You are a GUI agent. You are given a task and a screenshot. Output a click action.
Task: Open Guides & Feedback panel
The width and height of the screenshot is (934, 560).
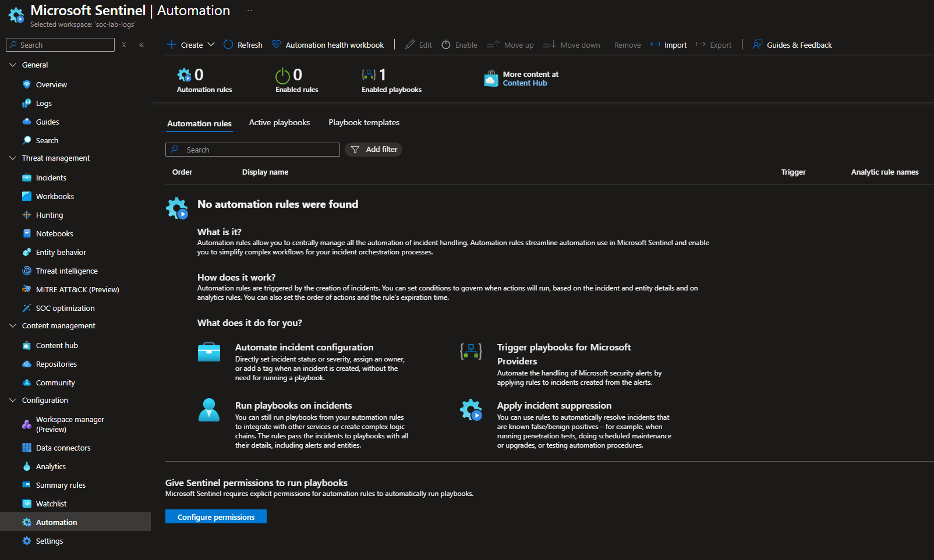792,45
